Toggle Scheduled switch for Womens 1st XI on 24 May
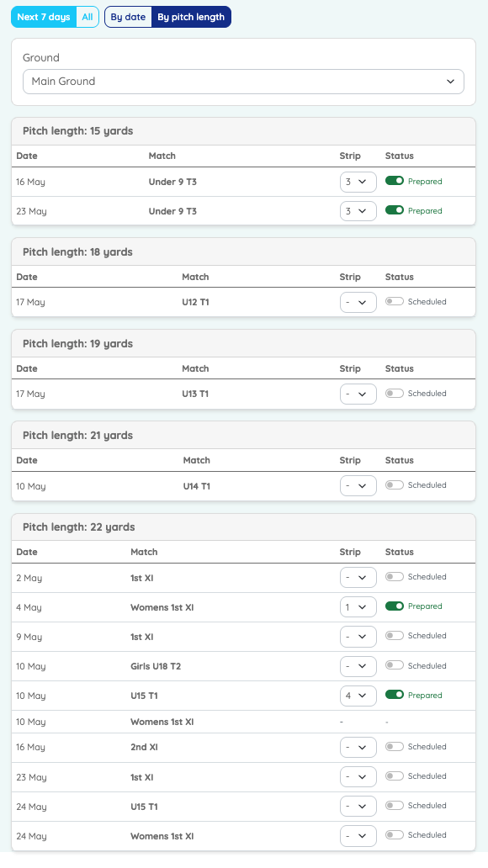Viewport: 488px width, 868px height. pos(394,834)
